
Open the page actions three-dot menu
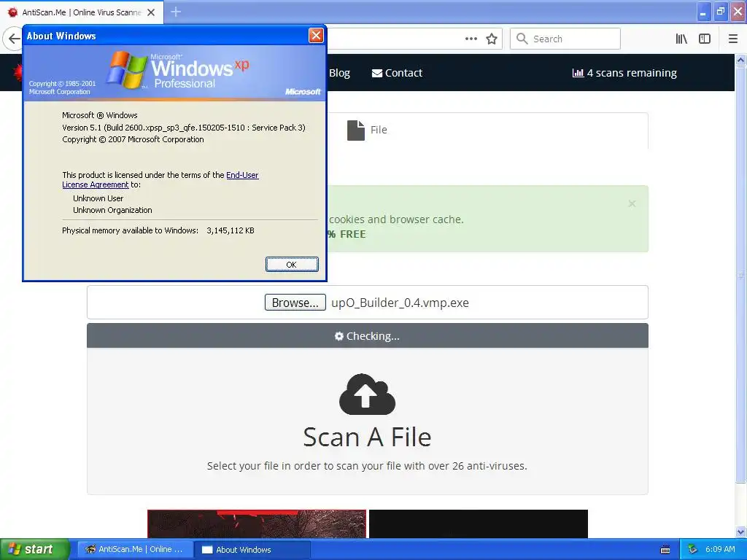(x=471, y=39)
